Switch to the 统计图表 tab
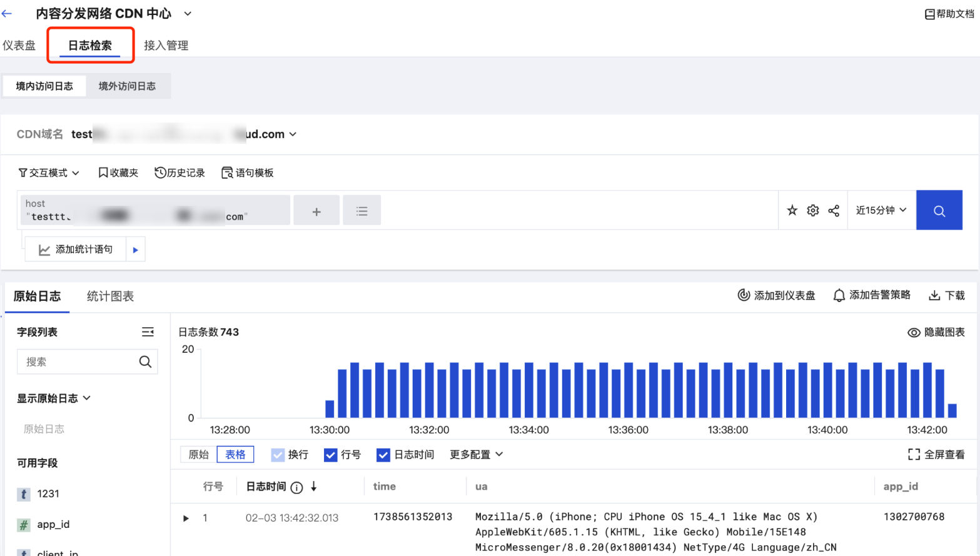The height and width of the screenshot is (556, 980). [x=110, y=296]
